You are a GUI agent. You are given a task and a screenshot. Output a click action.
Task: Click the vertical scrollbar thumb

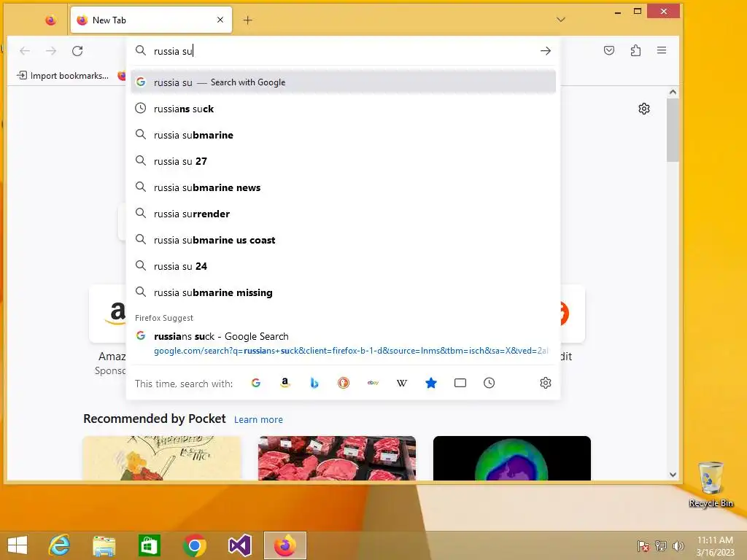point(673,130)
